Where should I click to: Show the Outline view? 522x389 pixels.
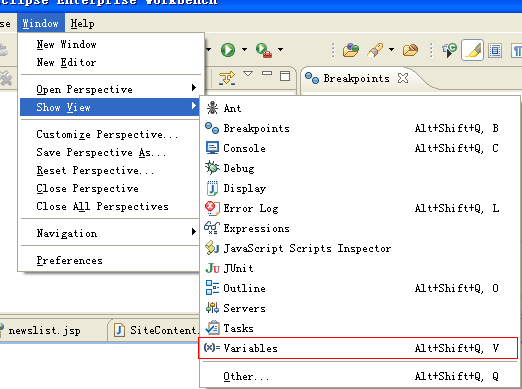[x=360, y=288]
